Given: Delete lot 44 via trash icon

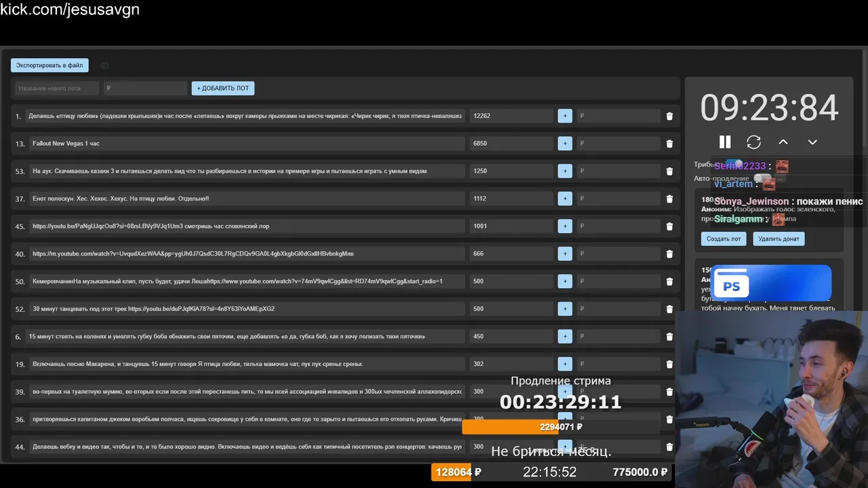Looking at the screenshot, I should pos(669,447).
